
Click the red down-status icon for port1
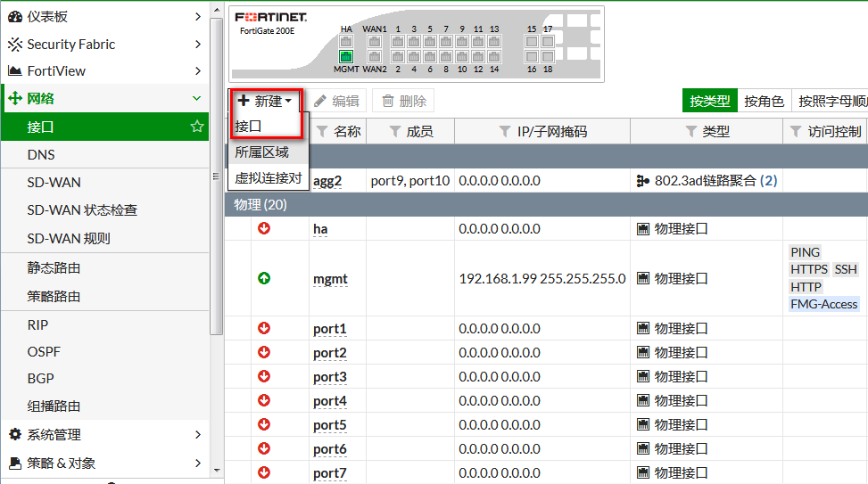click(264, 328)
